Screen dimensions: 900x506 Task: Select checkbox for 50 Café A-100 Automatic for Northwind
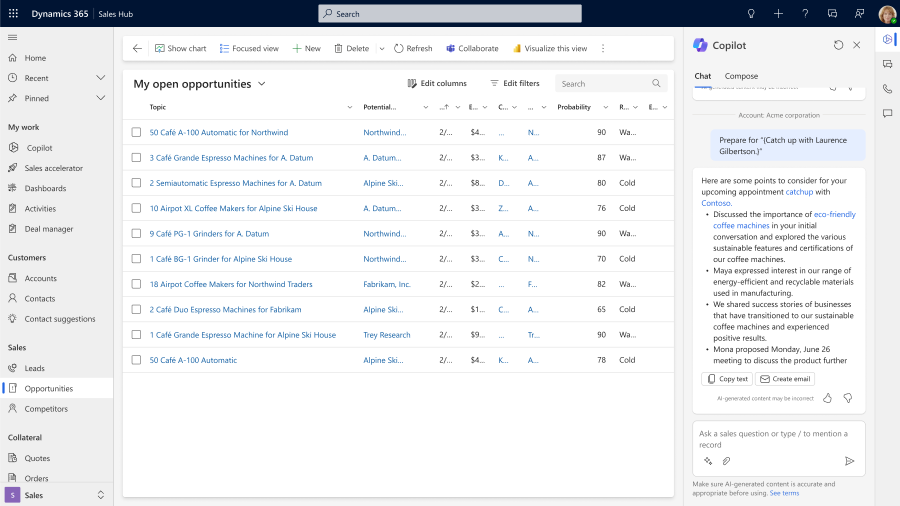pos(137,132)
